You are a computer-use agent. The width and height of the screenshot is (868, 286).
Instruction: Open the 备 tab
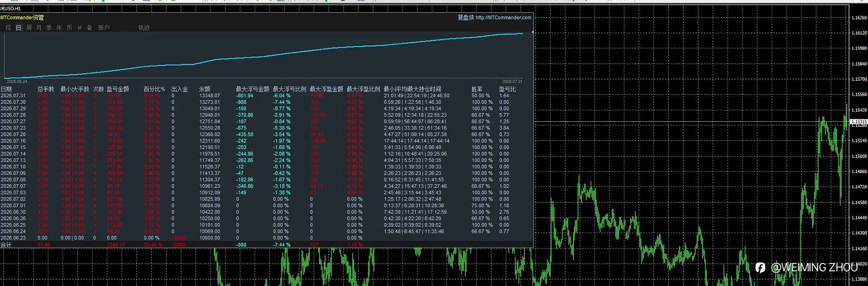pyautogui.click(x=89, y=28)
